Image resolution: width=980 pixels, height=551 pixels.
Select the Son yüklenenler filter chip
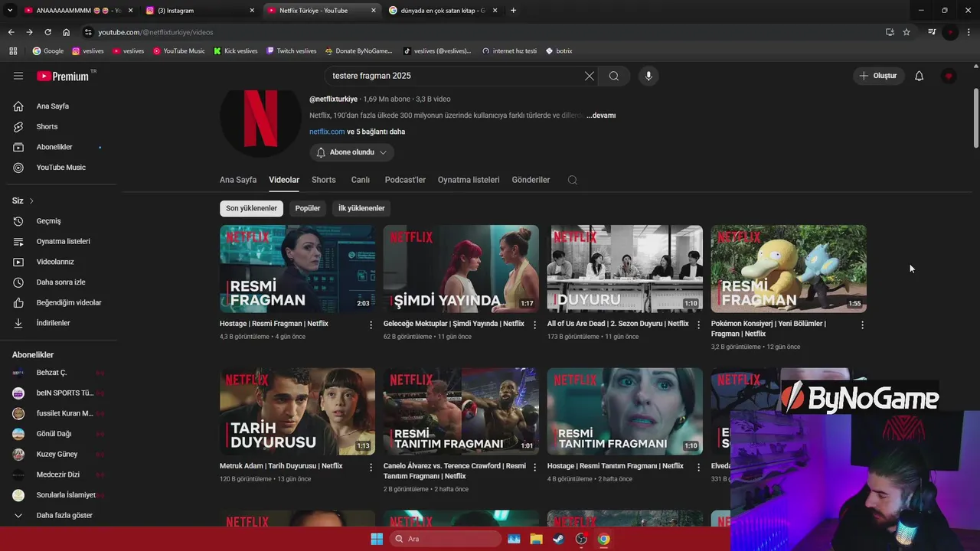(x=251, y=208)
